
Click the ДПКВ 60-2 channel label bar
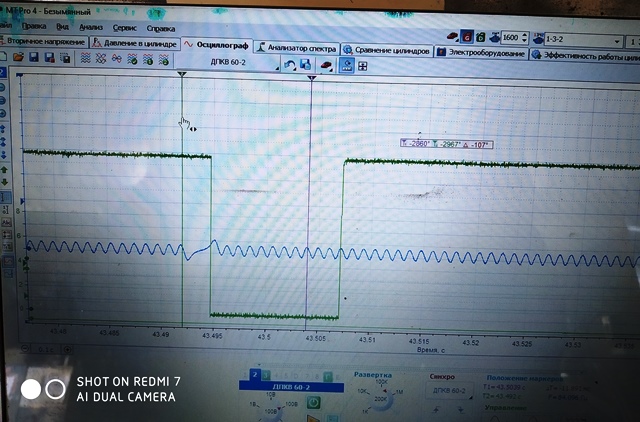291,387
